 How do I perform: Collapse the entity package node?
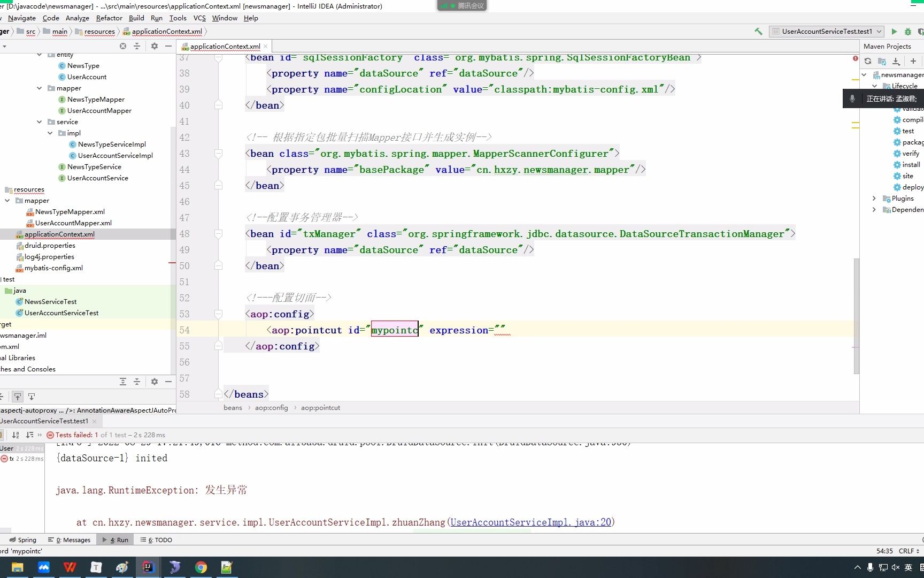pos(40,55)
